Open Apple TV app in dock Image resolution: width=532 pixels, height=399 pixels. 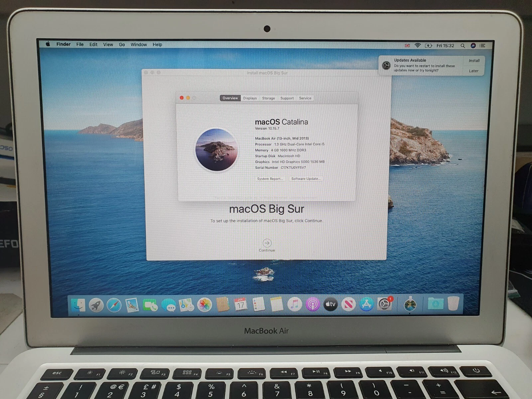click(x=331, y=304)
